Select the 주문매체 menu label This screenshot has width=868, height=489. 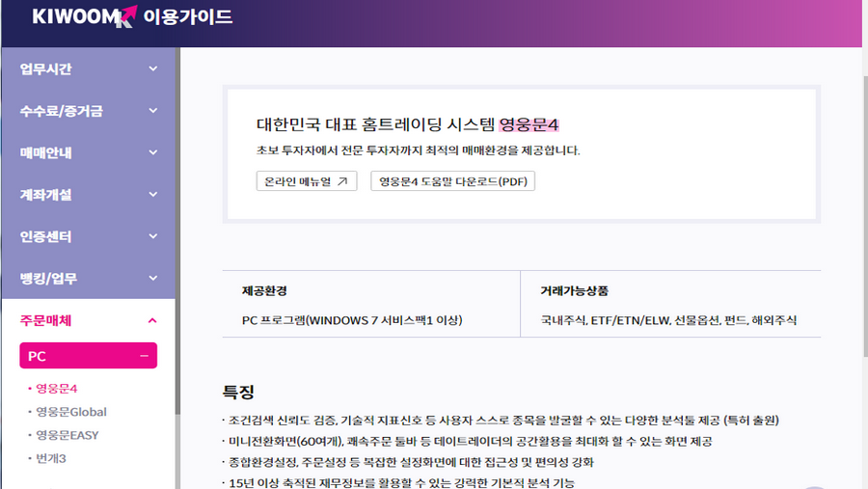click(46, 320)
